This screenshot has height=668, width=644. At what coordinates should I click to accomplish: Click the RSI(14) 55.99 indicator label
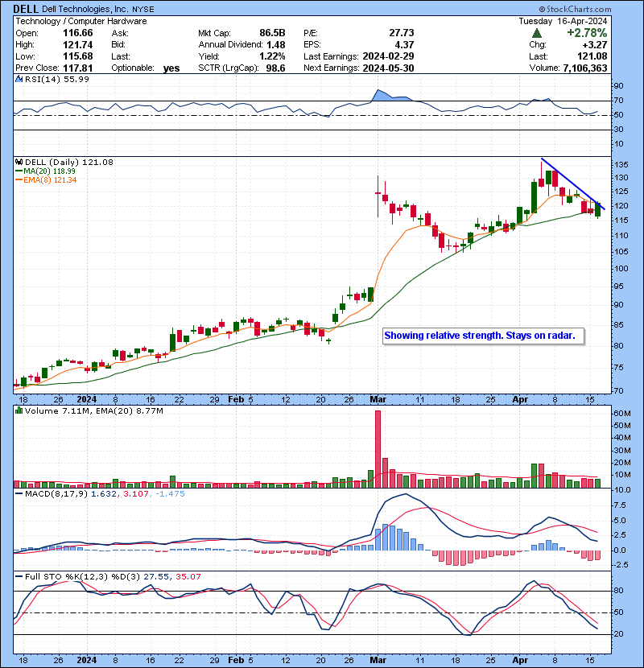[56, 79]
